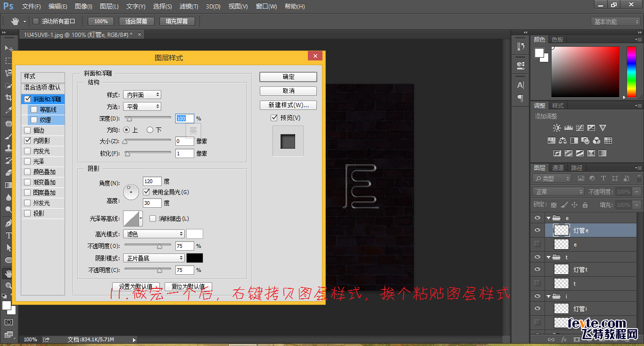Click the 适合屏幕 button
The width and height of the screenshot is (644, 346).
136,21
